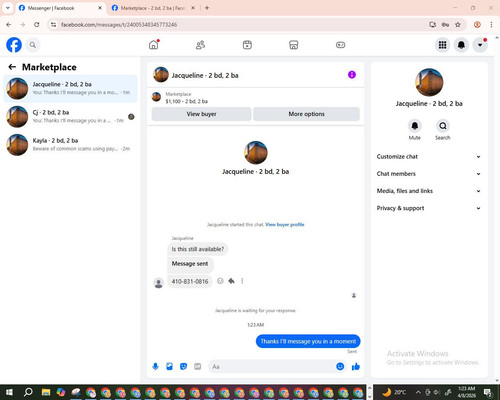The height and width of the screenshot is (400, 500).
Task: Open the Chrome three-dot menu
Action: pos(491,25)
